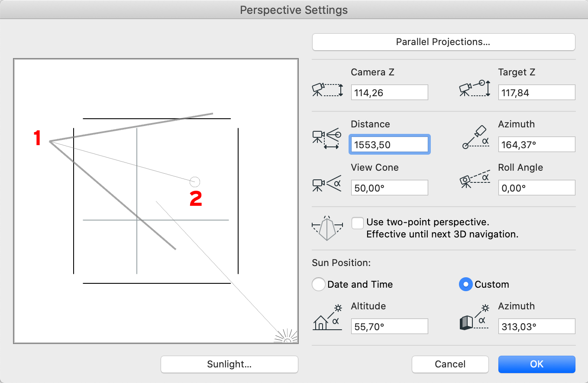Click the target circle marked 2
Image resolution: width=588 pixels, height=383 pixels.
pyautogui.click(x=195, y=182)
